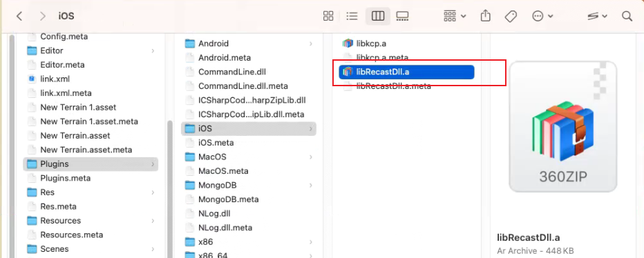644x258 pixels.
Task: Open the MongoDB folder
Action: (x=249, y=185)
